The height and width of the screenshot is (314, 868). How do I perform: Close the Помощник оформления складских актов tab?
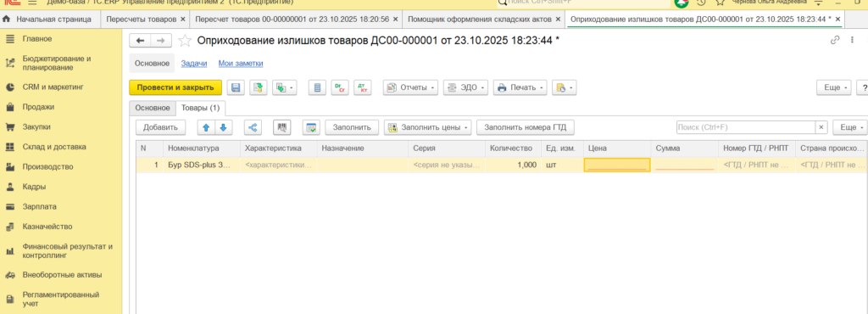pyautogui.click(x=558, y=20)
